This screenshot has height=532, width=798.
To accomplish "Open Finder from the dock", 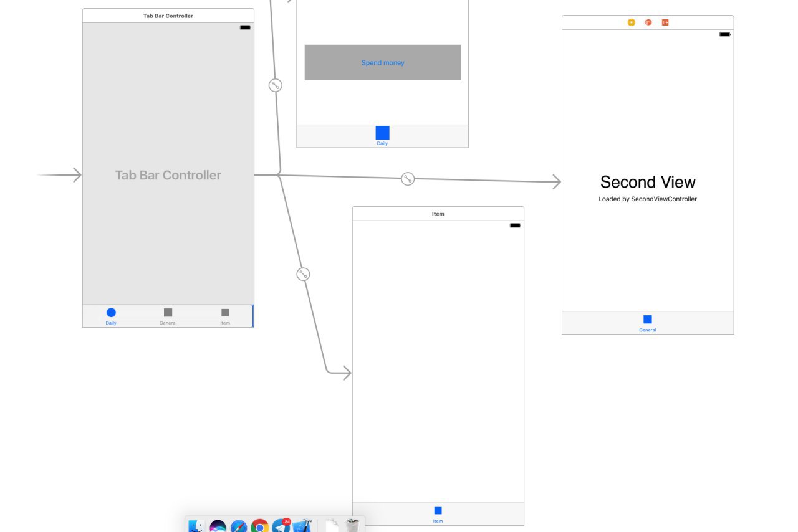I will 196,526.
